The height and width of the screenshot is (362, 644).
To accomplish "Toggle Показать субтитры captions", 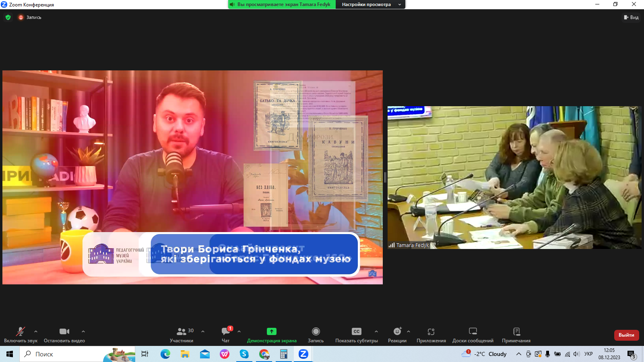I will [x=356, y=335].
